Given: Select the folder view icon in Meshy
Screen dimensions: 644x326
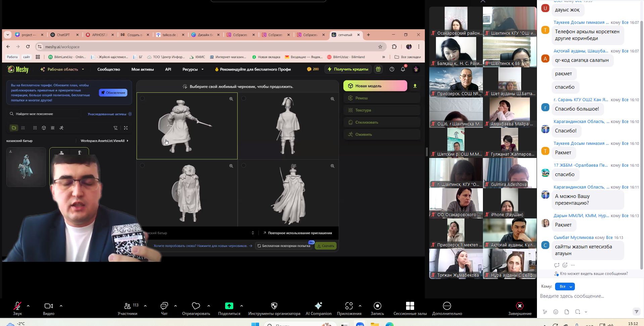Looking at the screenshot, I should coord(14,128).
